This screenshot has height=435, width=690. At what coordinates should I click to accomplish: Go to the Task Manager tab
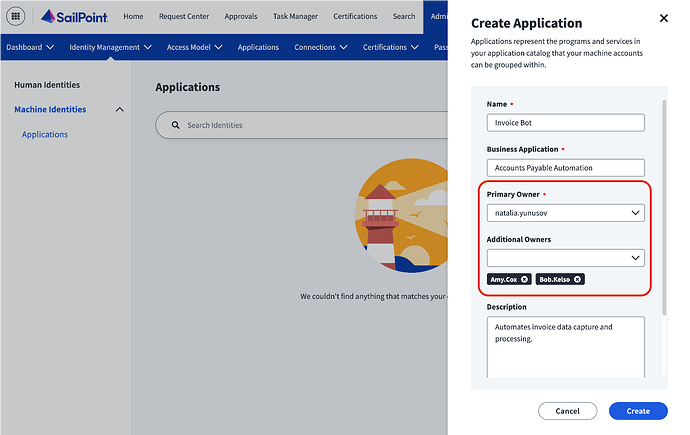[x=295, y=16]
